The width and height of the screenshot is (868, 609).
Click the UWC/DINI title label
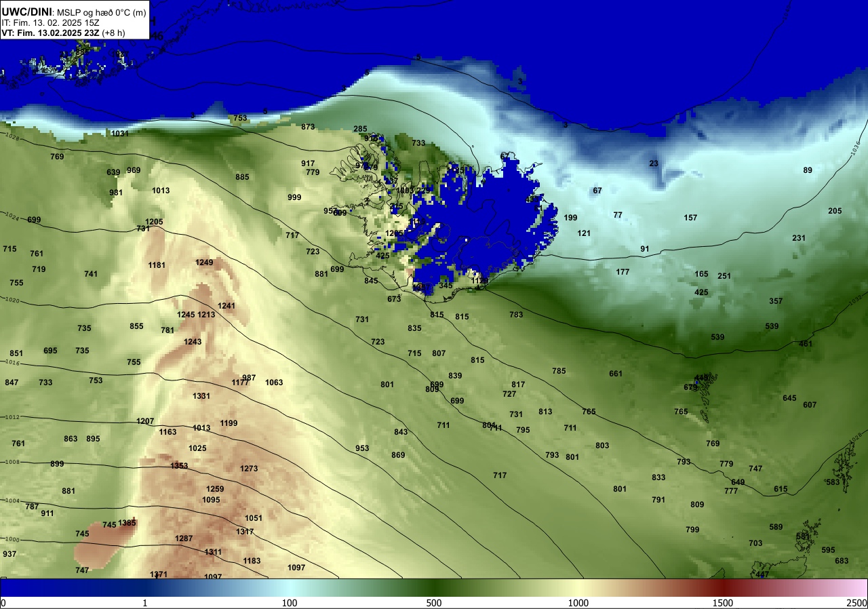tap(26, 11)
